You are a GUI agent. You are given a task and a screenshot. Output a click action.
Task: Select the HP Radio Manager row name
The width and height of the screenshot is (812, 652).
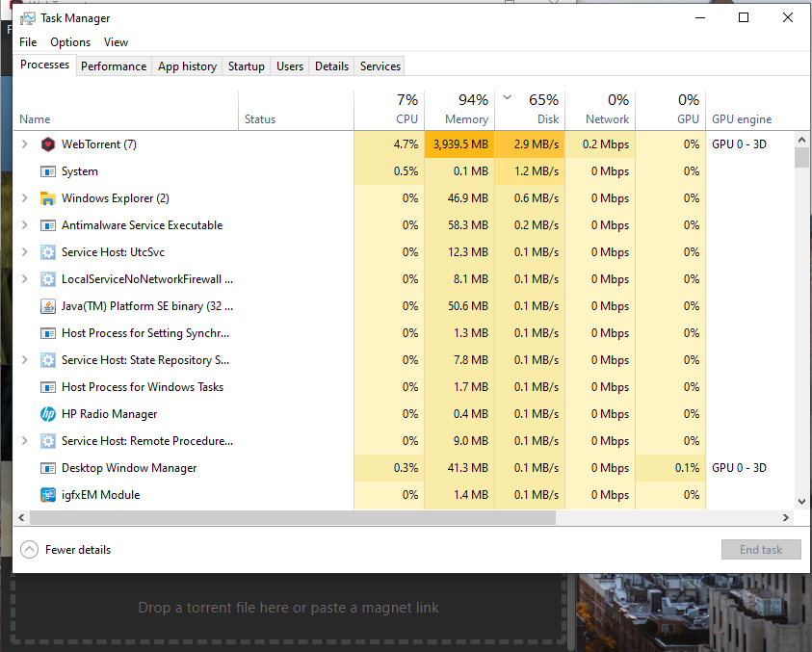109,414
